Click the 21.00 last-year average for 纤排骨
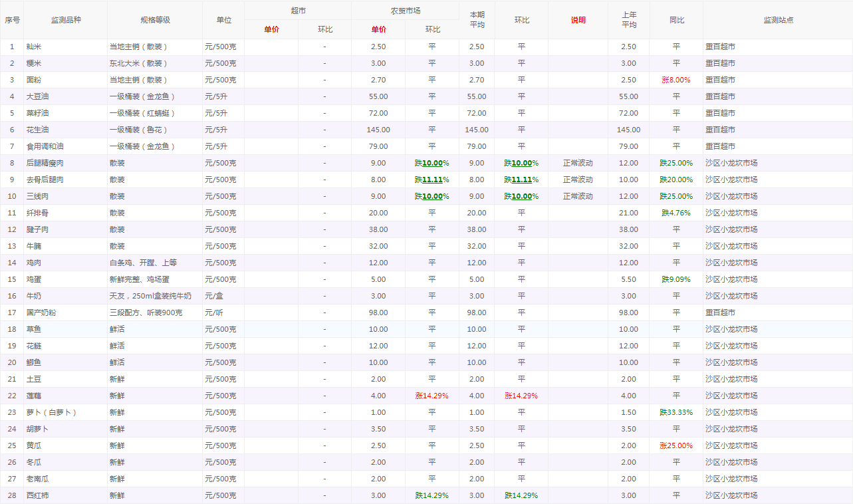 pos(628,213)
